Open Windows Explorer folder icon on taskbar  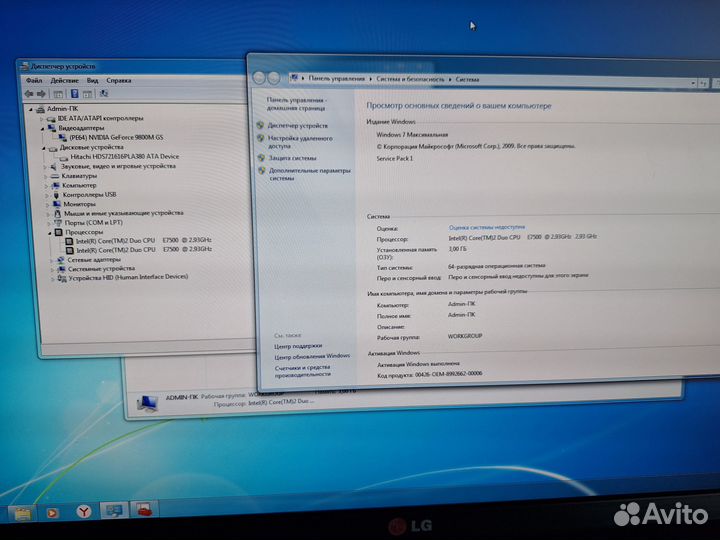[22, 512]
